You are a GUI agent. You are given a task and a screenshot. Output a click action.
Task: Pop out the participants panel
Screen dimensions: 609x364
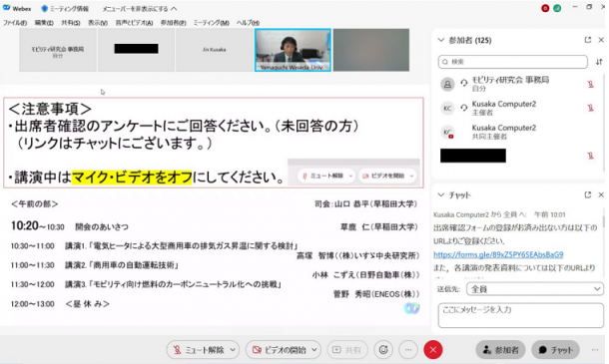[x=588, y=40]
